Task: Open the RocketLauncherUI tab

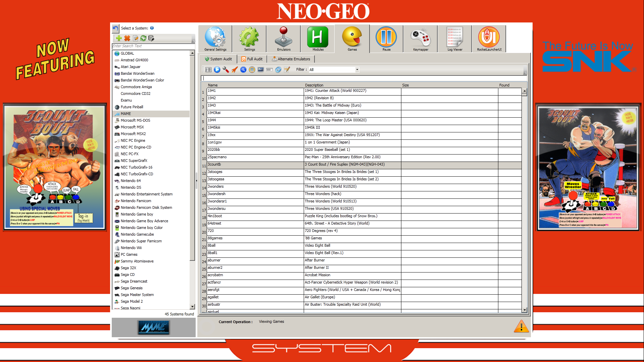Action: [489, 39]
